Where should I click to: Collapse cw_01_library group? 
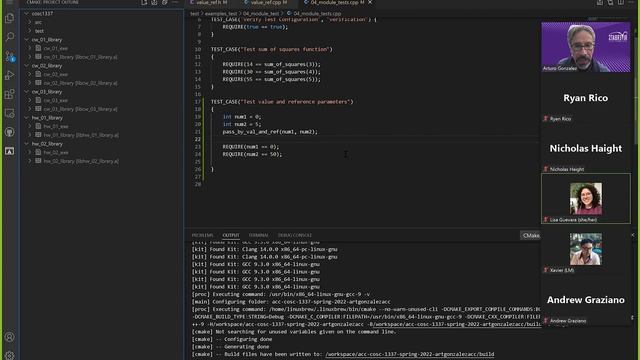27,40
